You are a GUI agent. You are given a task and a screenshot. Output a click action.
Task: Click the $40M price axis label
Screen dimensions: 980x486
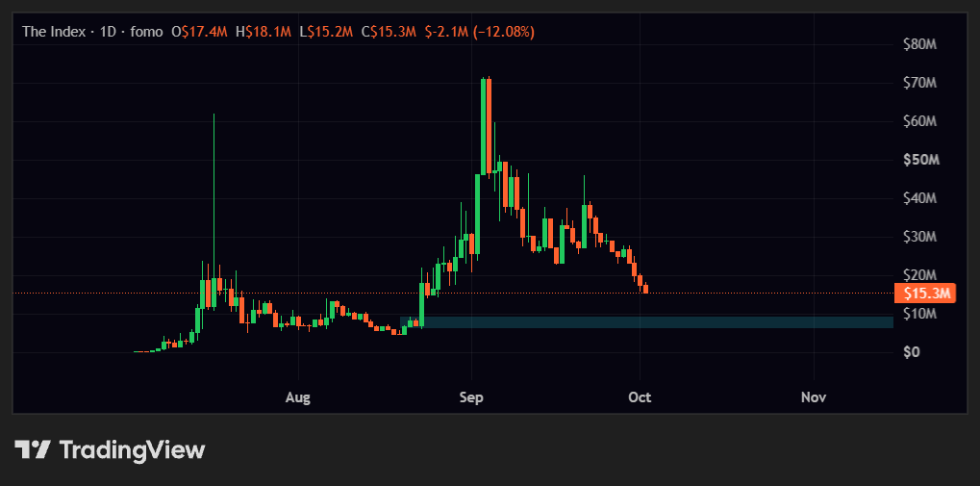[x=920, y=198]
